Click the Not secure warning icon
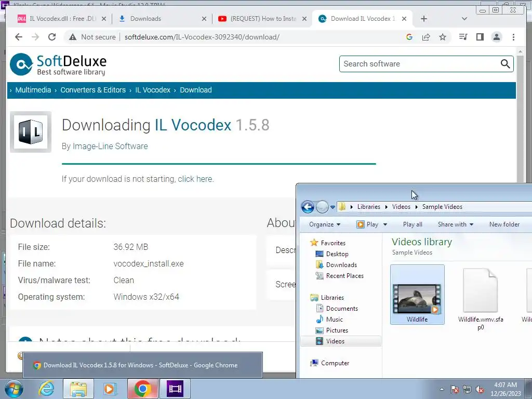Screen dimensions: 532x399 pyautogui.click(x=73, y=37)
